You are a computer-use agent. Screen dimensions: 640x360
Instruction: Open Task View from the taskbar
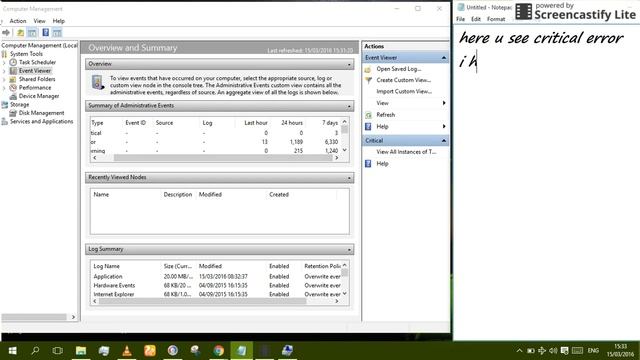[x=58, y=350]
